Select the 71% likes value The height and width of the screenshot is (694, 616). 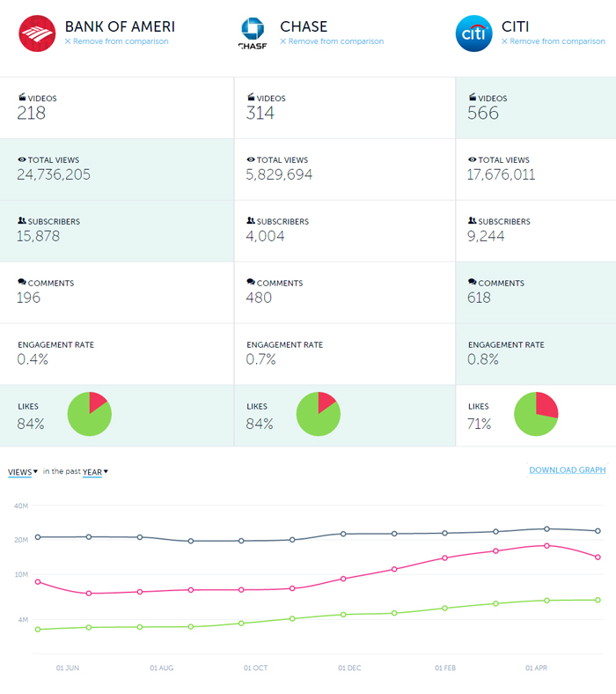point(479,424)
